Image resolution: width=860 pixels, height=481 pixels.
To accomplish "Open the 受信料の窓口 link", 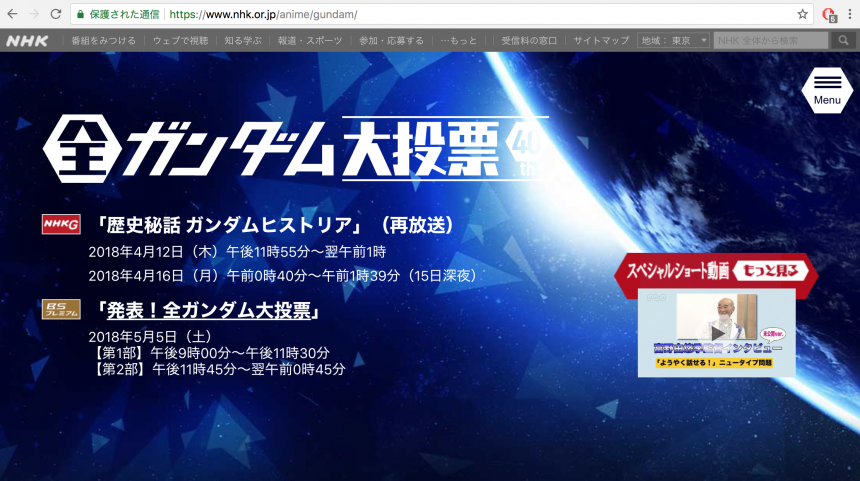I will click(x=529, y=41).
